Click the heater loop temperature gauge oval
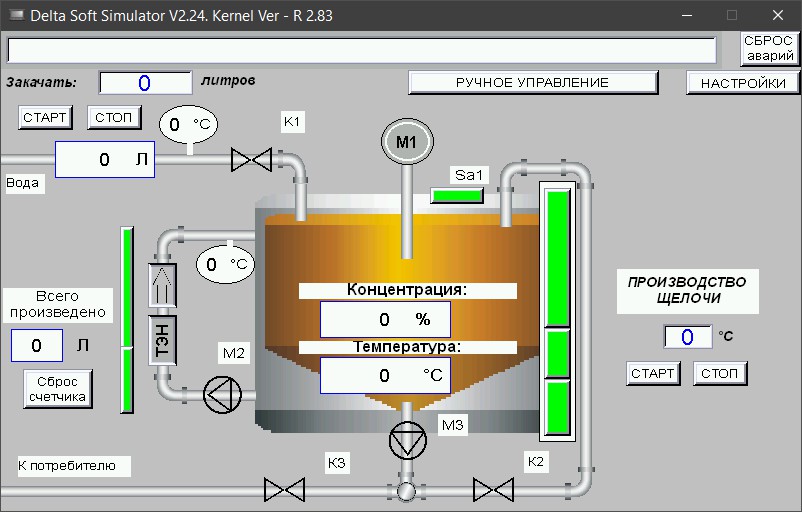 point(225,264)
